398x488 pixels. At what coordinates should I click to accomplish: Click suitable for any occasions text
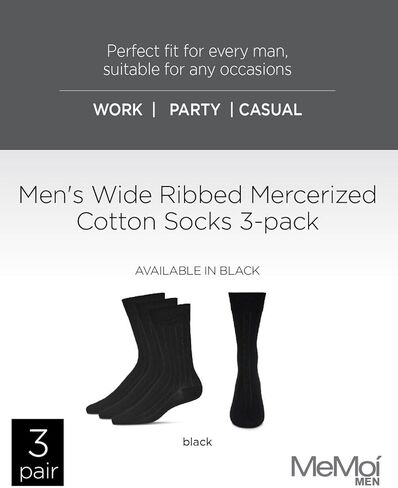pyautogui.click(x=197, y=69)
